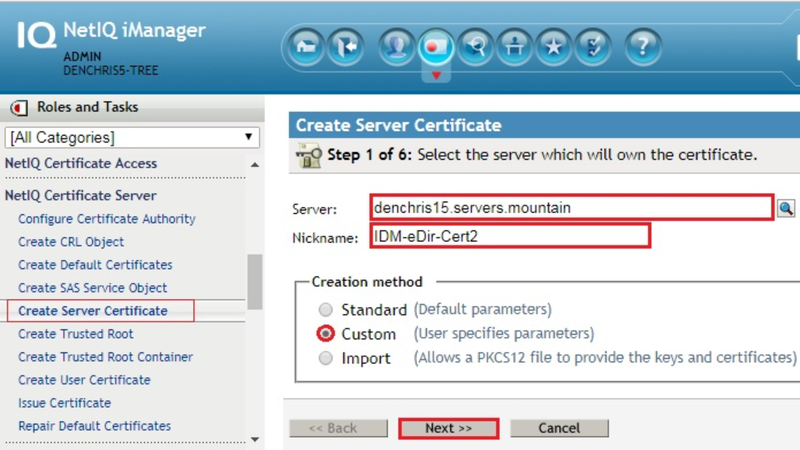This screenshot has width=800, height=450.
Task: Click into the Nickname input field
Action: [x=510, y=236]
